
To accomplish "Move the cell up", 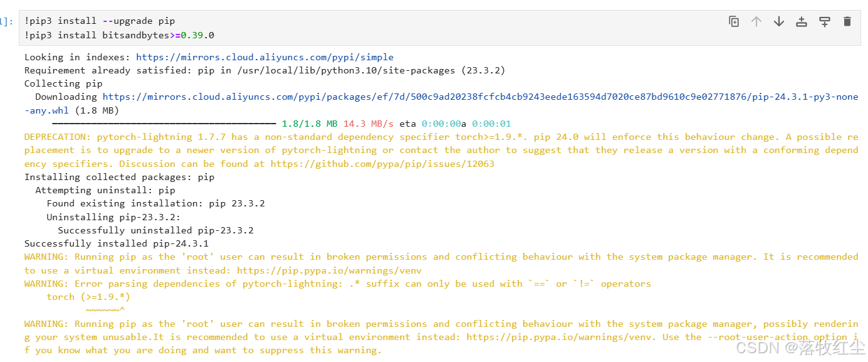I will click(x=756, y=21).
